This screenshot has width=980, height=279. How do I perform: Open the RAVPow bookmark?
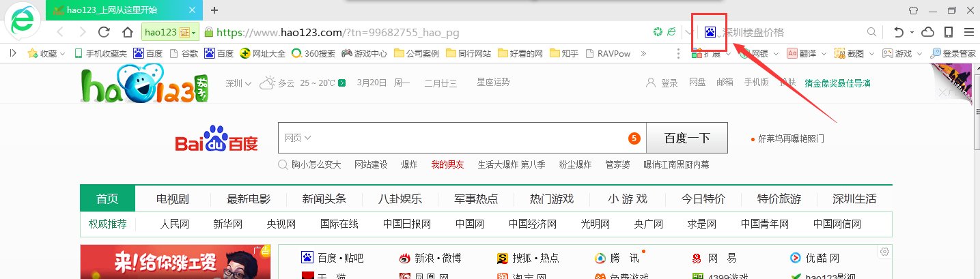click(607, 53)
